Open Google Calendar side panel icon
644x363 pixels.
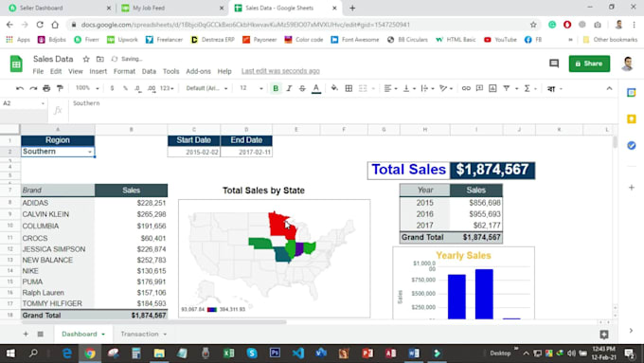(x=632, y=93)
